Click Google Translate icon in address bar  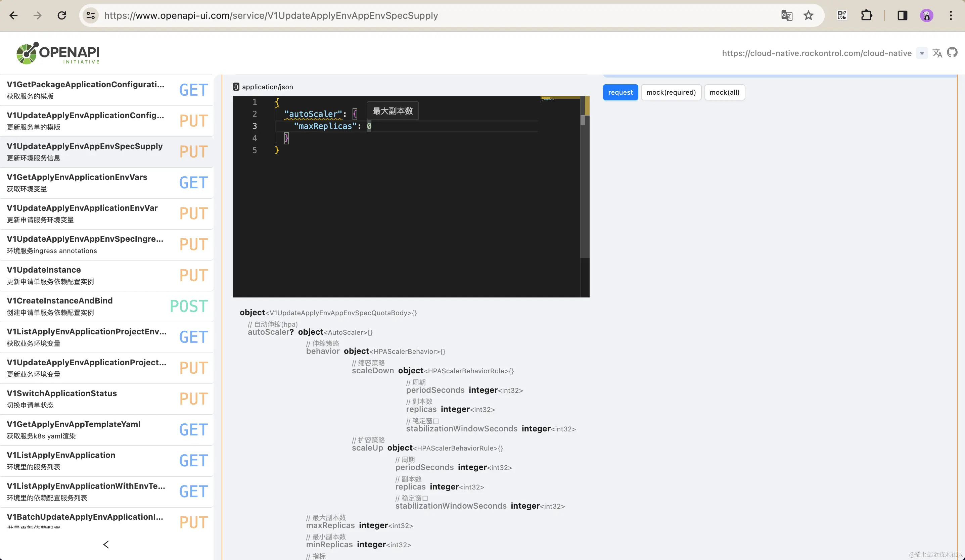(787, 15)
